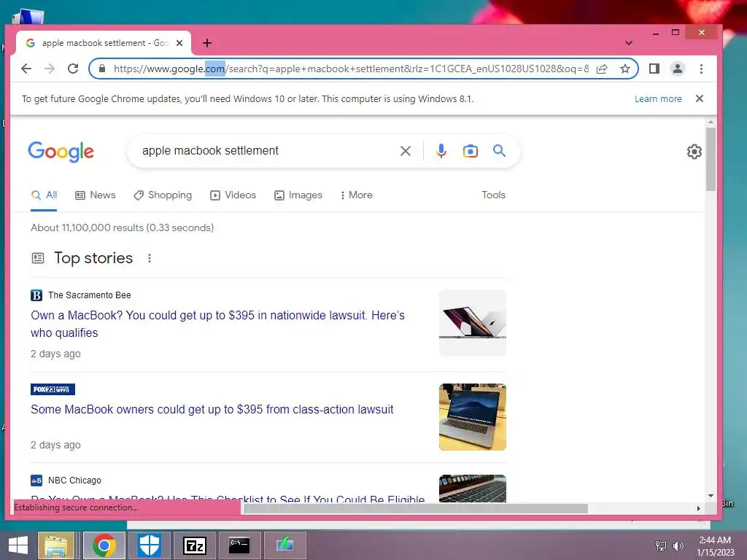Image resolution: width=747 pixels, height=560 pixels.
Task: Open Sacramento Bee MacBook lawsuit article
Action: point(217,324)
